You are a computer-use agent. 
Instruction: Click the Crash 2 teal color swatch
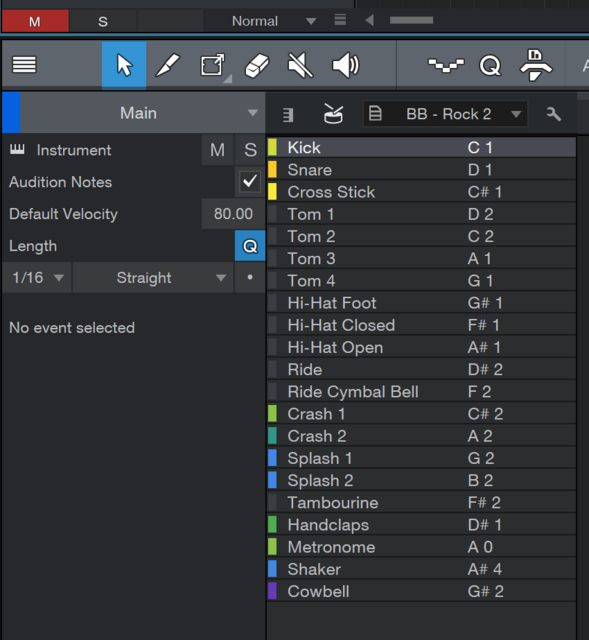(x=272, y=436)
